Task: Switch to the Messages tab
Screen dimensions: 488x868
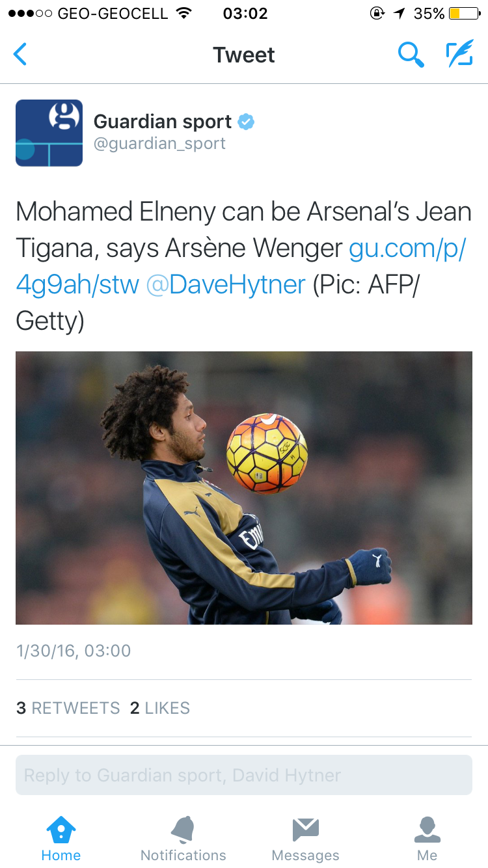Action: (x=305, y=840)
